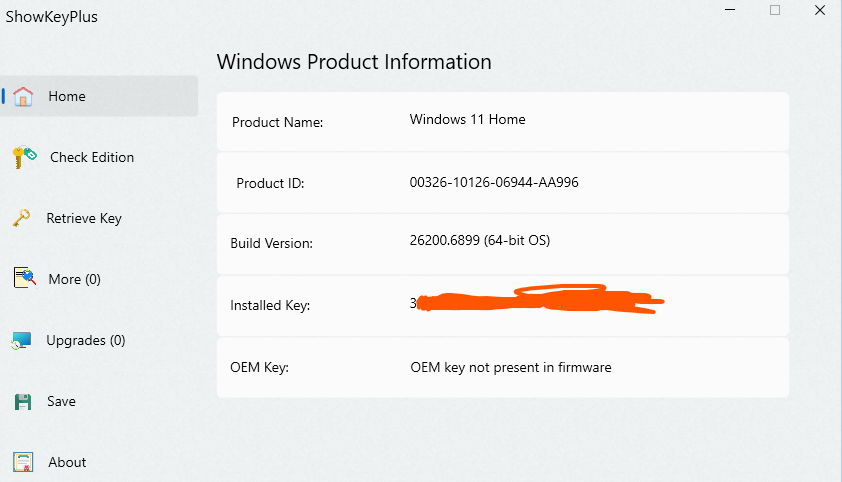
Task: Go to Upgrades (0) text label
Action: tap(86, 340)
